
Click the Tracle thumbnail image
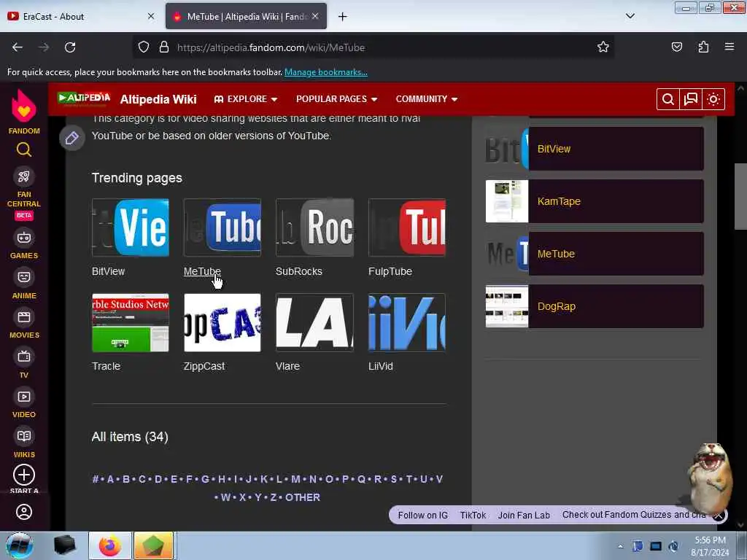click(x=130, y=323)
